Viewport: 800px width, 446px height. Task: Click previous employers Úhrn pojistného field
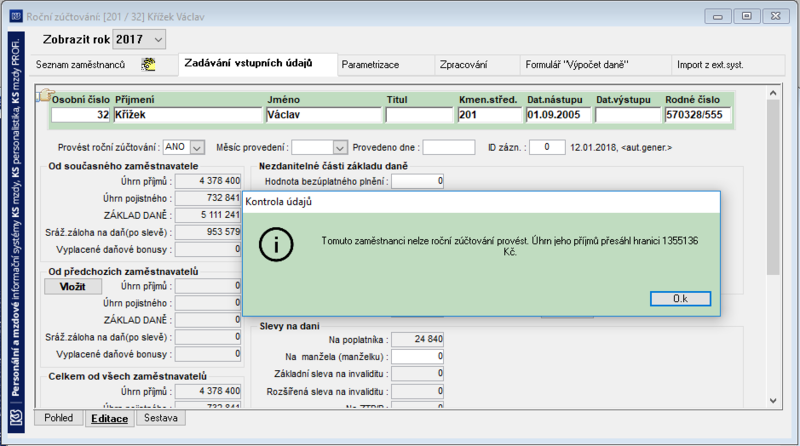[208, 303]
